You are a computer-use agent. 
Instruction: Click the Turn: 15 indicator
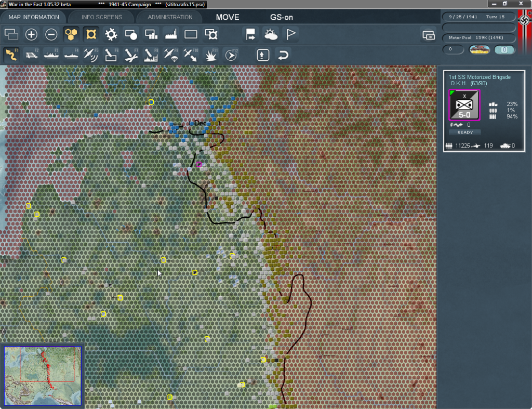(x=495, y=17)
